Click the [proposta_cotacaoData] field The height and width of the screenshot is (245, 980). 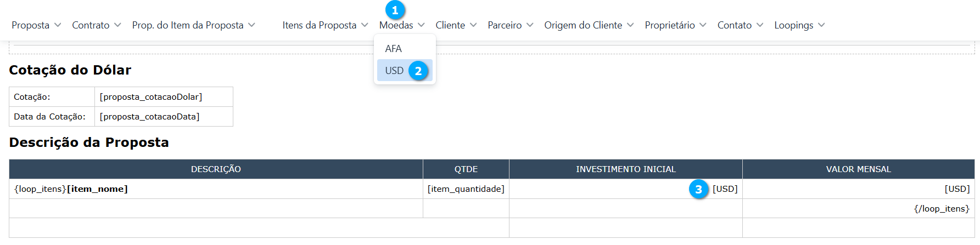point(149,117)
